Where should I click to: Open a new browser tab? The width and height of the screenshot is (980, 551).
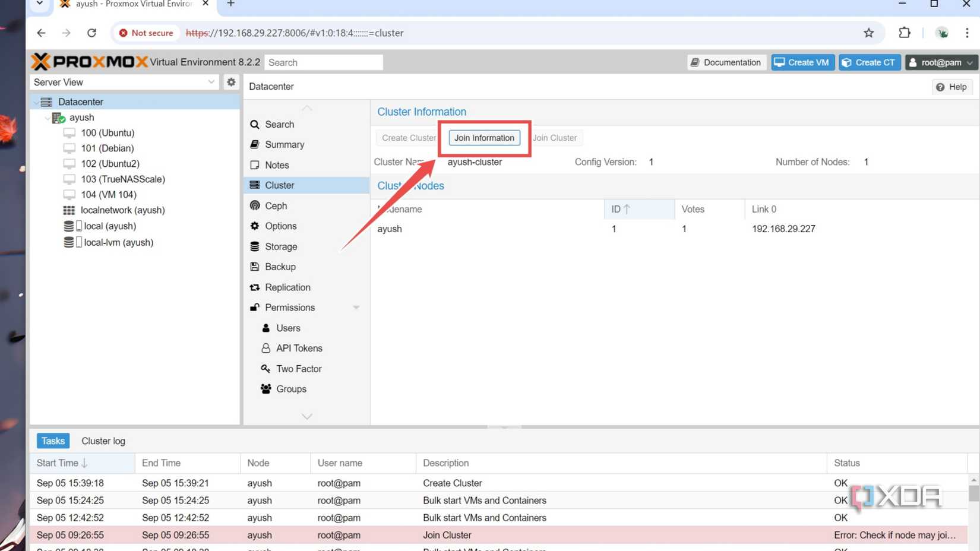231,4
